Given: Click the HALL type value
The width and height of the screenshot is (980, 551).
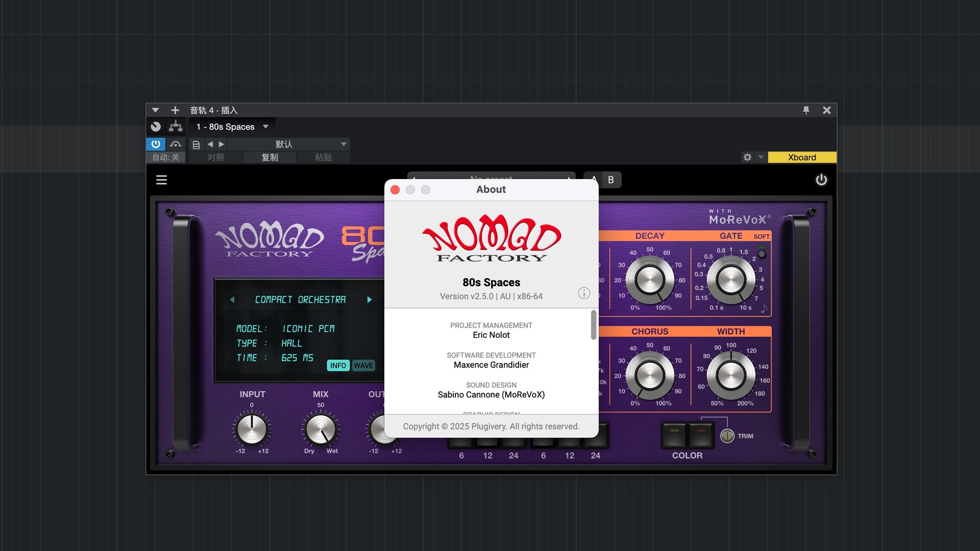Looking at the screenshot, I should 291,343.
